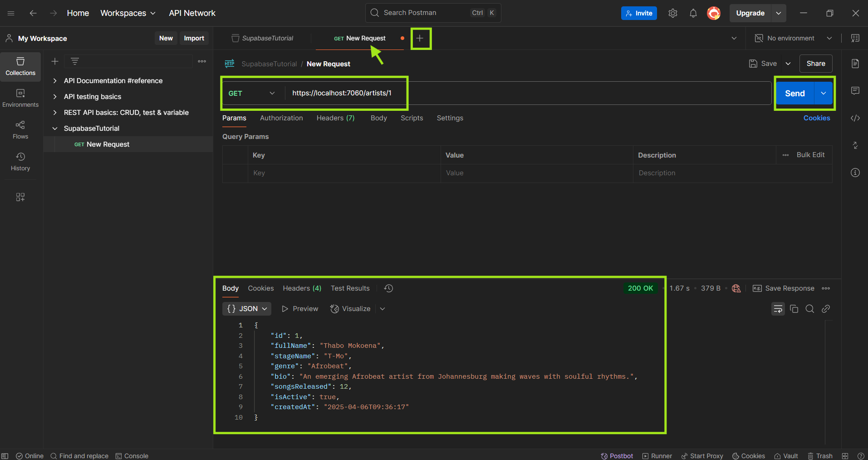This screenshot has width=868, height=460.
Task: Open the Upgrade dropdown arrow
Action: [779, 13]
